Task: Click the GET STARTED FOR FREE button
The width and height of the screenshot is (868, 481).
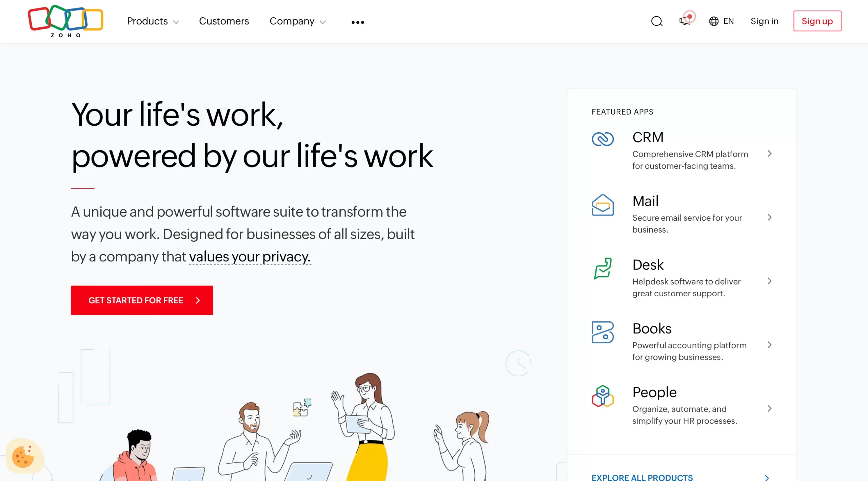Action: [x=142, y=300]
